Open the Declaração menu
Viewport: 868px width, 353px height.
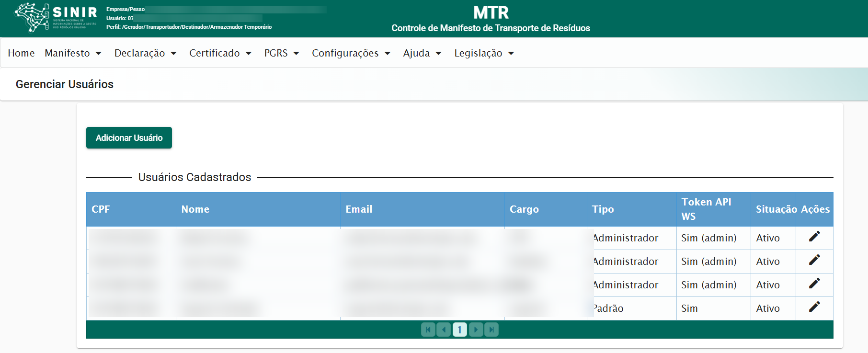(x=146, y=53)
